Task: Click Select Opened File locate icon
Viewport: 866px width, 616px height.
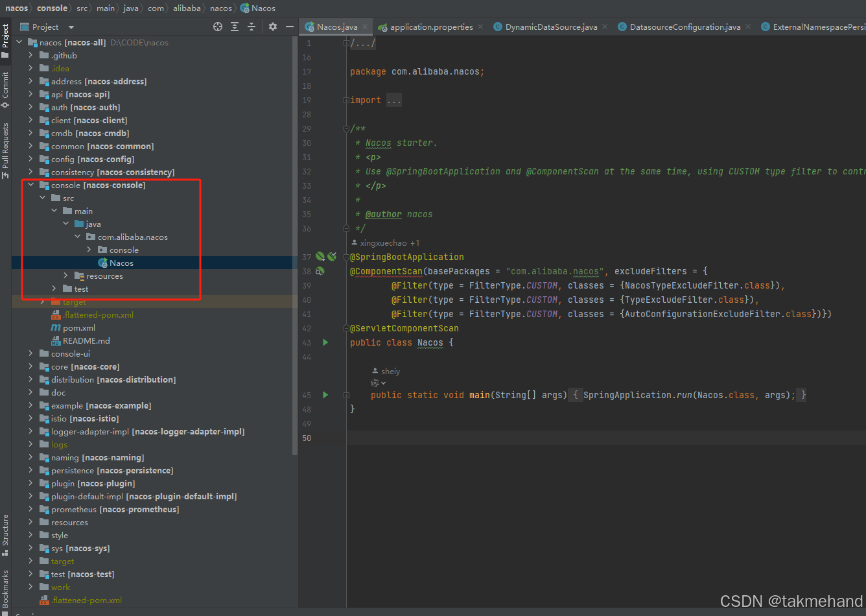Action: [x=218, y=27]
